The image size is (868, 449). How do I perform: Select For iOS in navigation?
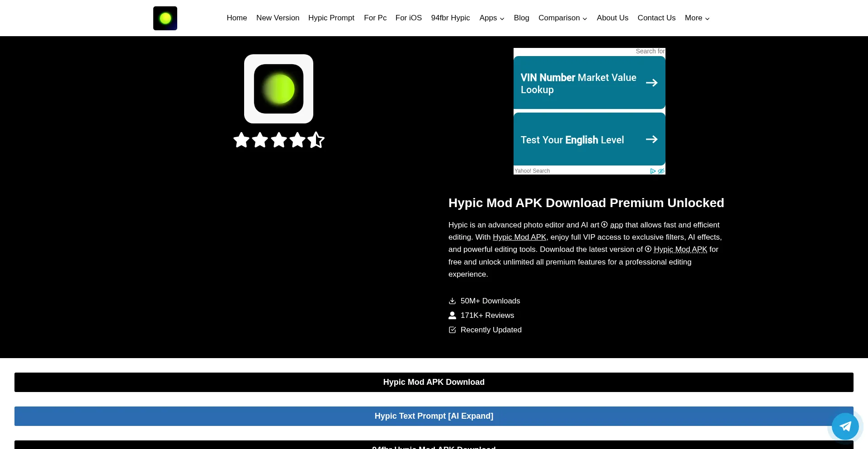click(409, 18)
